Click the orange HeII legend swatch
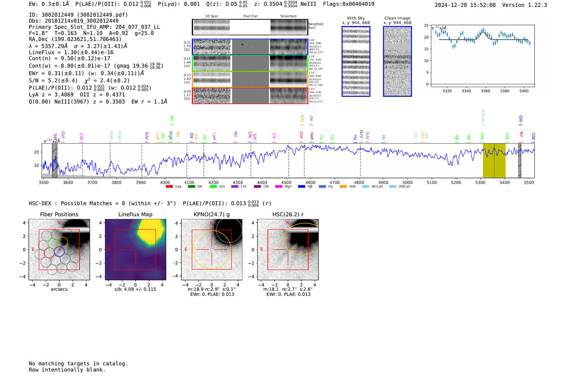This screenshot has height=392, width=576. click(x=343, y=187)
